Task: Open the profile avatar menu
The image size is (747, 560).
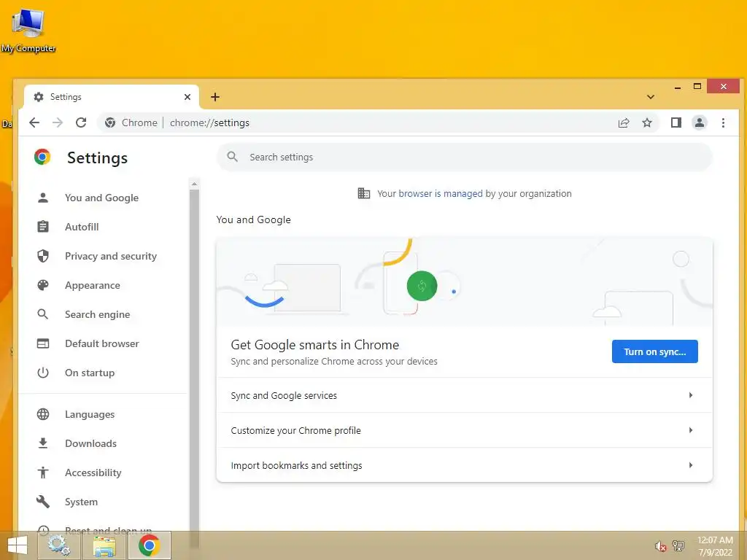Action: click(700, 122)
